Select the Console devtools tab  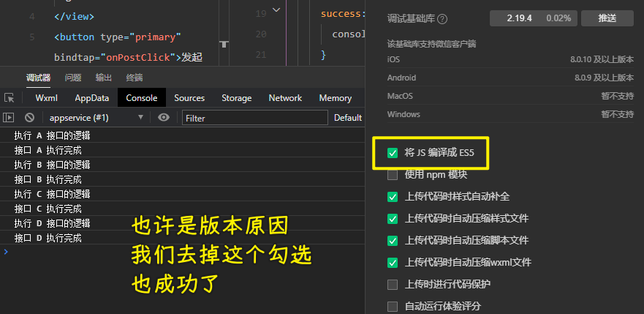tap(142, 98)
